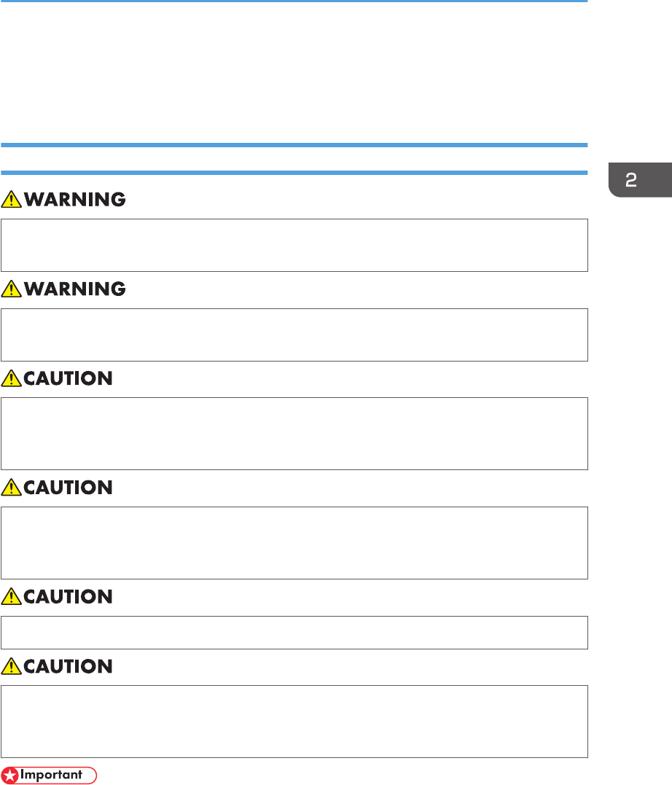Select the box below the first CAUTION
This screenshot has width=672, height=785.
coord(294,433)
